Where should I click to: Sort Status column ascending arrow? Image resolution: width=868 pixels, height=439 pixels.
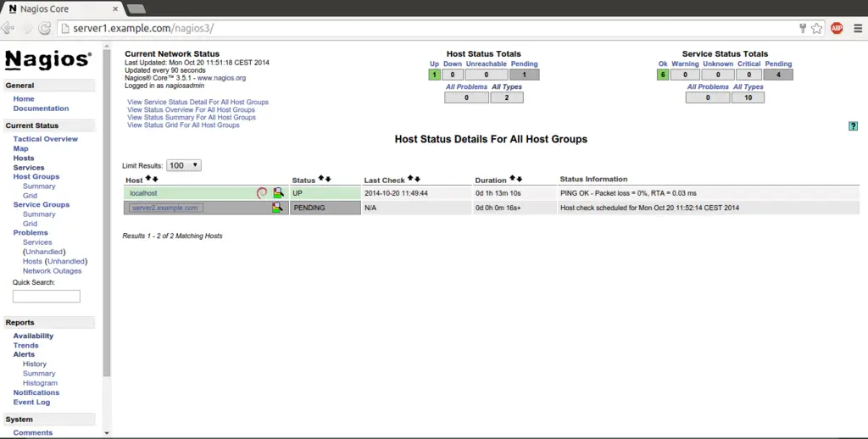click(x=321, y=179)
